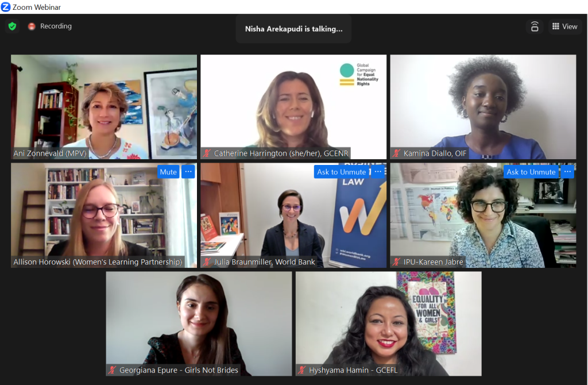Select Ani Zonnevald's video tile
Screen dimensions: 588x385
pos(104,107)
